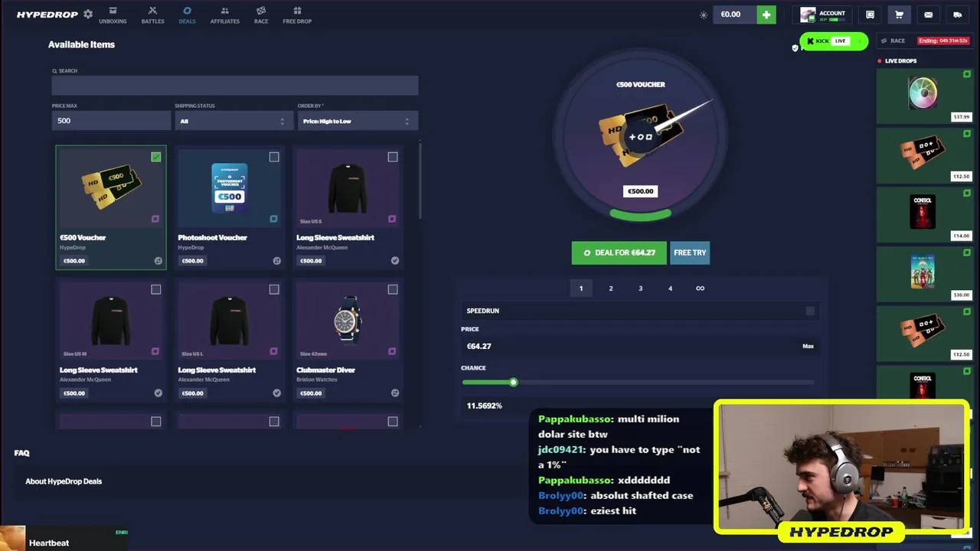Select deal count 1

click(x=581, y=289)
